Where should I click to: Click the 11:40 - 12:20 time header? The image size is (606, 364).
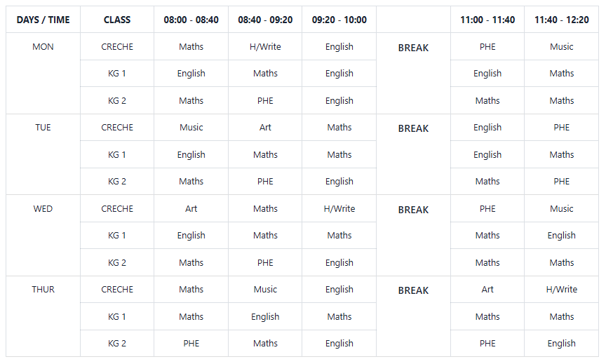[561, 20]
